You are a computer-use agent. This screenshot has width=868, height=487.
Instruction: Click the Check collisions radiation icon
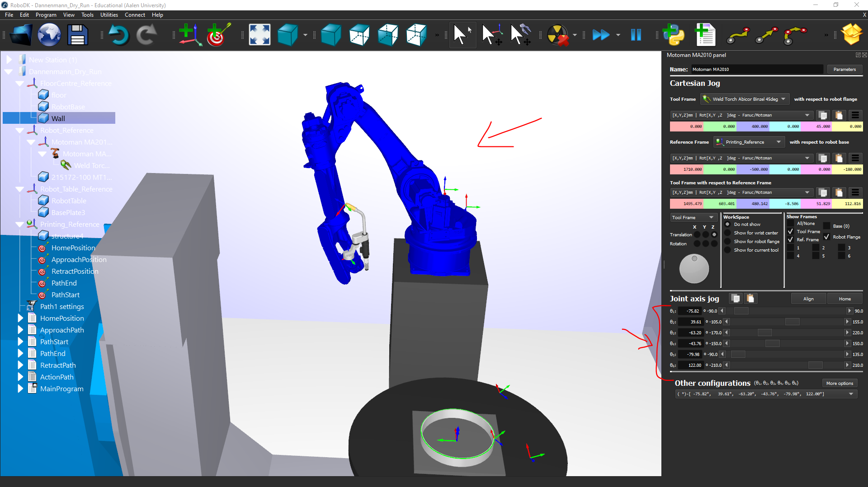pos(558,35)
